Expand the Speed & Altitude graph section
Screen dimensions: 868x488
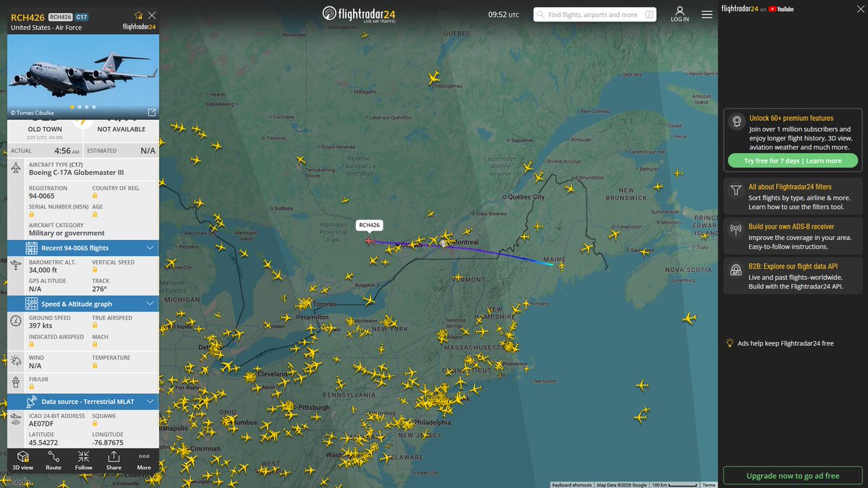[83, 304]
